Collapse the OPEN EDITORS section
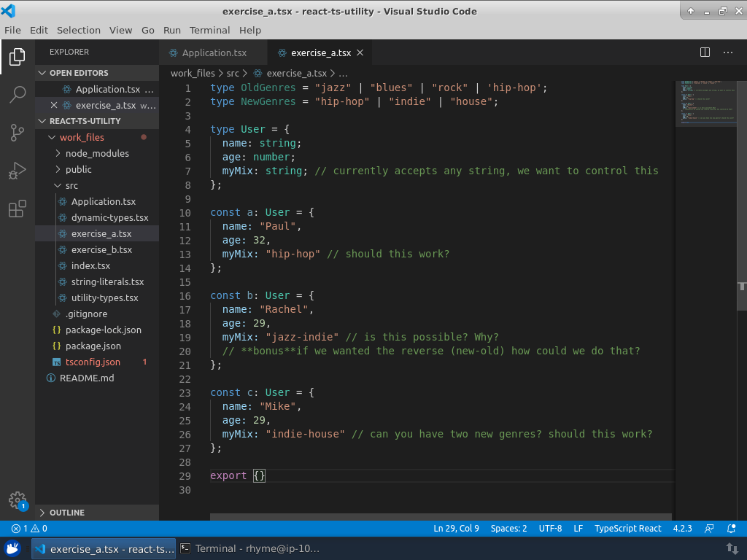The width and height of the screenshot is (747, 560). click(x=79, y=73)
